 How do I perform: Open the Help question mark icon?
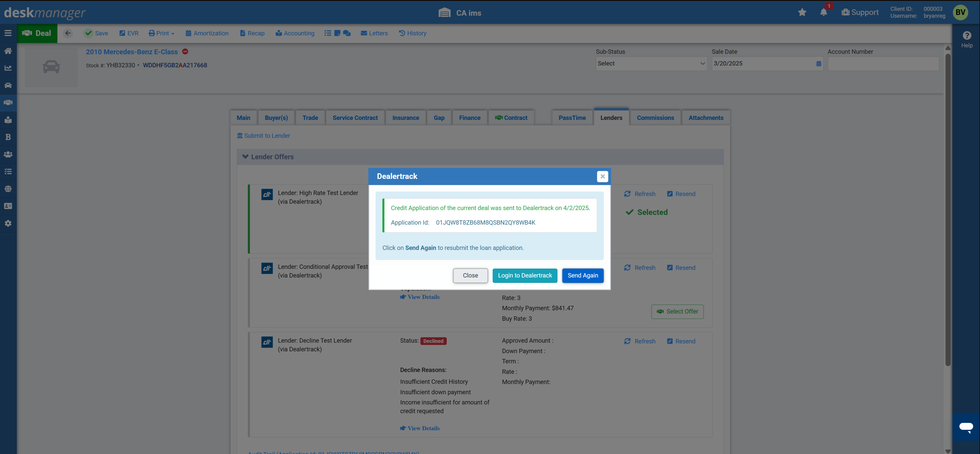pos(967,35)
